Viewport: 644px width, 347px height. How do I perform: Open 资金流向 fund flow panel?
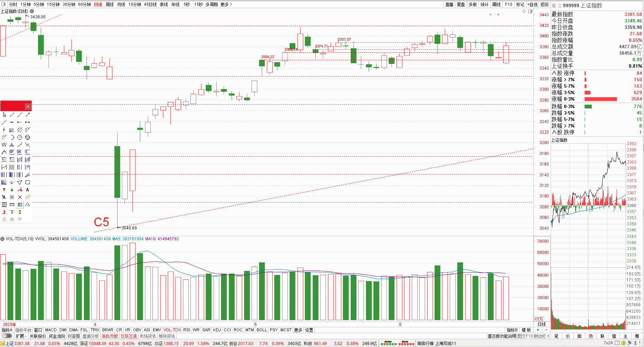pos(57,336)
